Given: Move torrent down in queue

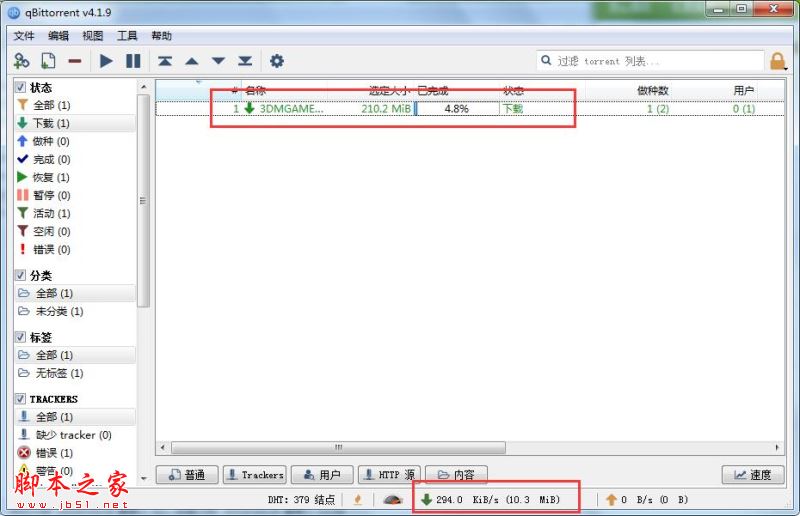Looking at the screenshot, I should [x=218, y=61].
